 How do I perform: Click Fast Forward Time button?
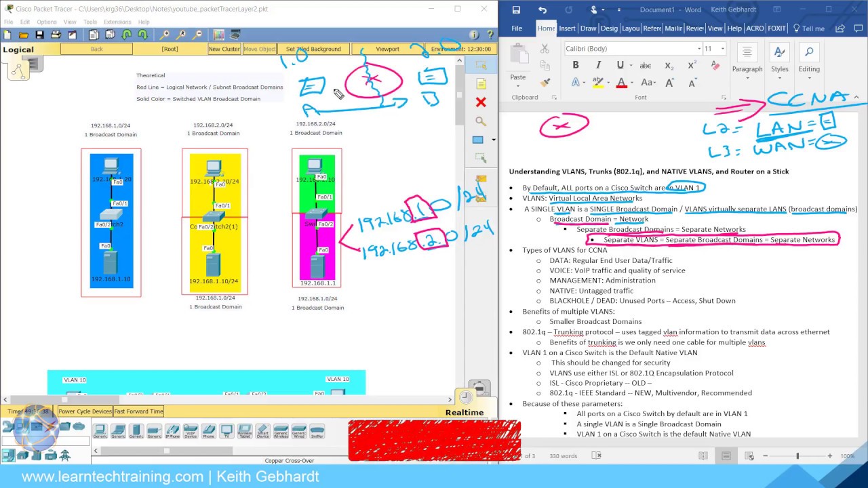138,411
